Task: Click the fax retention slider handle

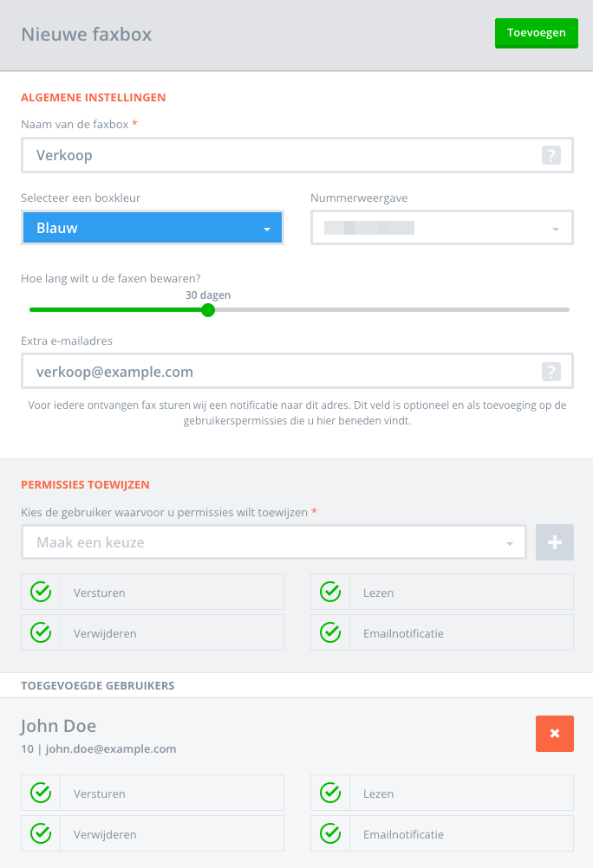Action: [208, 309]
